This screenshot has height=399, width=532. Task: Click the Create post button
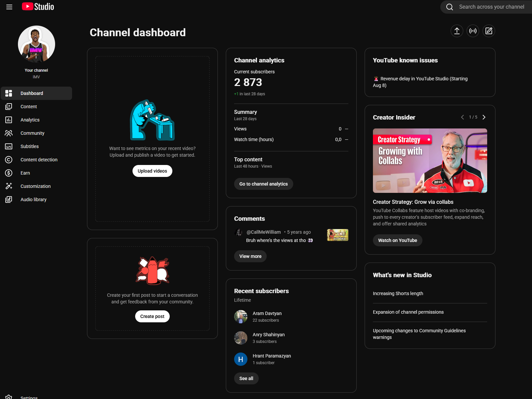(x=152, y=316)
